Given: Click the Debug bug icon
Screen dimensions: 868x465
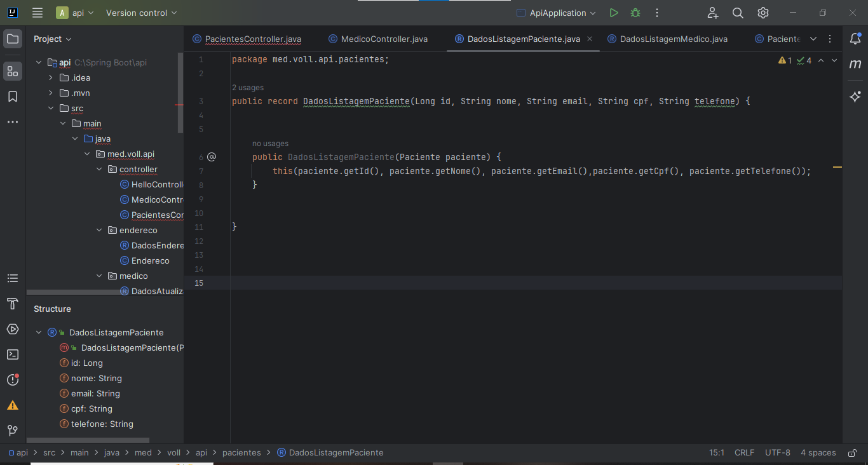Looking at the screenshot, I should click(x=635, y=13).
